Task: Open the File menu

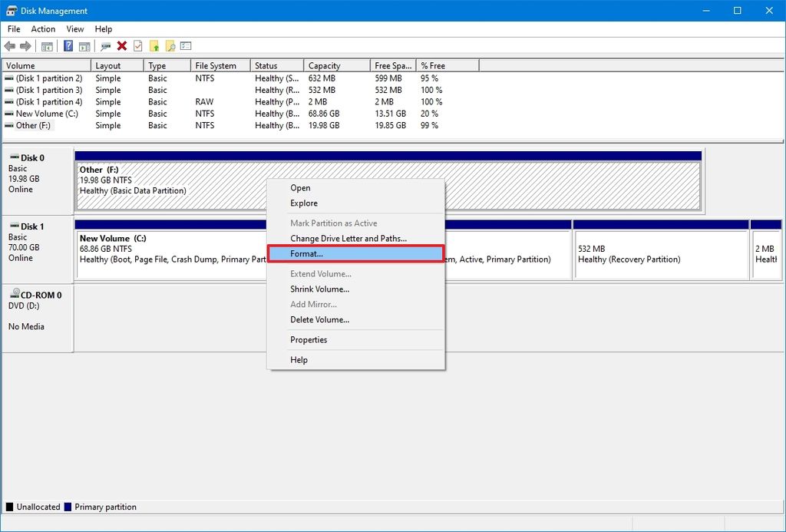Action: 13,28
